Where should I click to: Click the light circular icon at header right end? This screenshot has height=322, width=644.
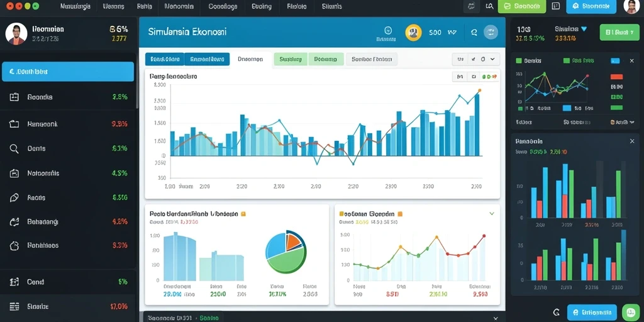pos(491,32)
